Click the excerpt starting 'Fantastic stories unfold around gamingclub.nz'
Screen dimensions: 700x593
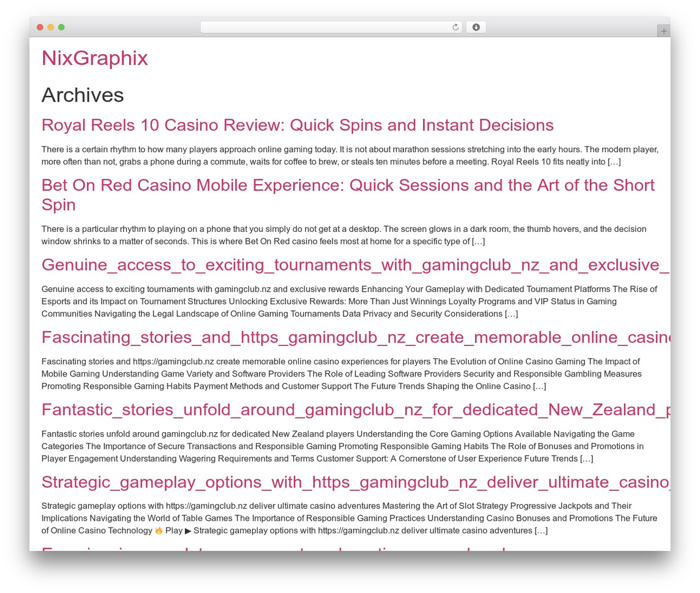343,446
